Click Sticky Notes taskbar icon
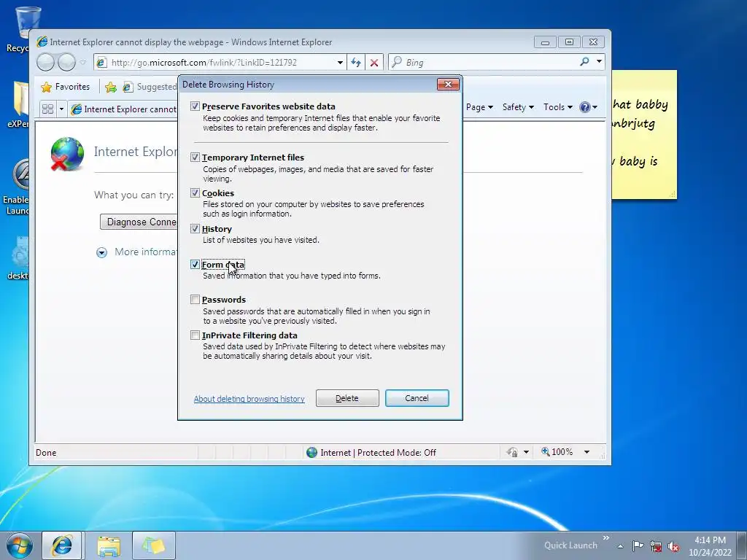 tap(153, 545)
